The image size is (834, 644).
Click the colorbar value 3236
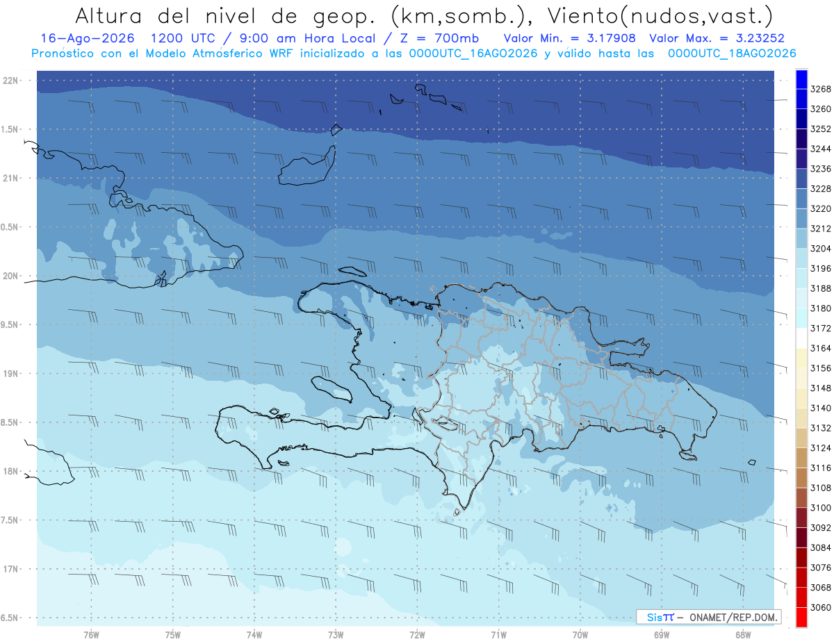coord(820,169)
